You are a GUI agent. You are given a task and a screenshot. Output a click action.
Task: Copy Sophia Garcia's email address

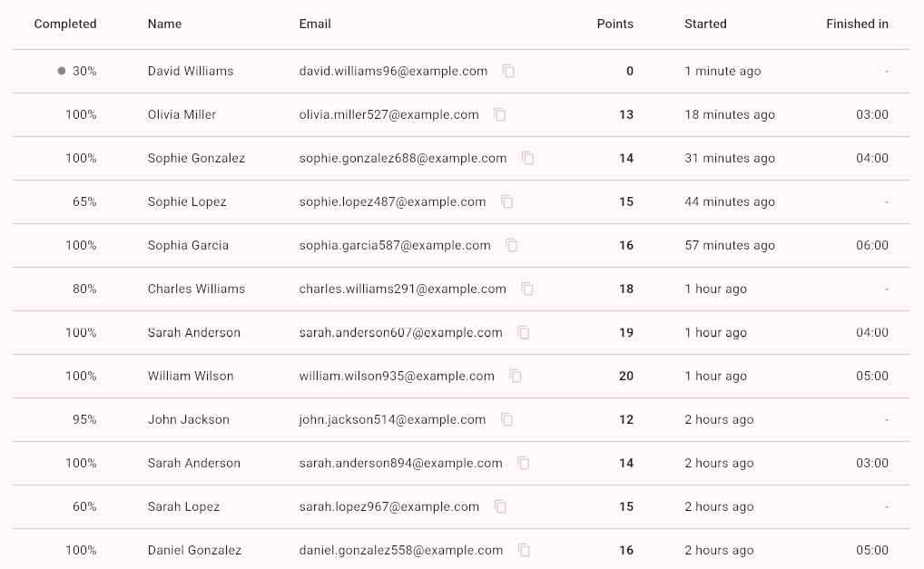[512, 245]
